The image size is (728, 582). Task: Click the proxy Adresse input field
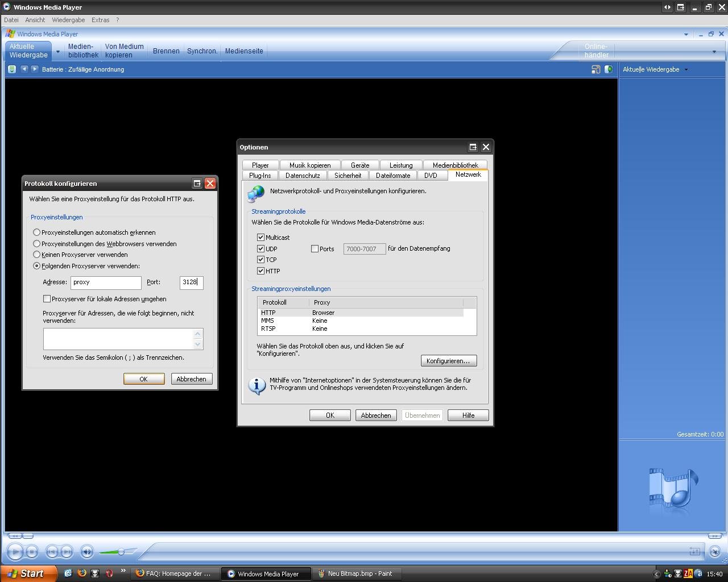pyautogui.click(x=106, y=282)
